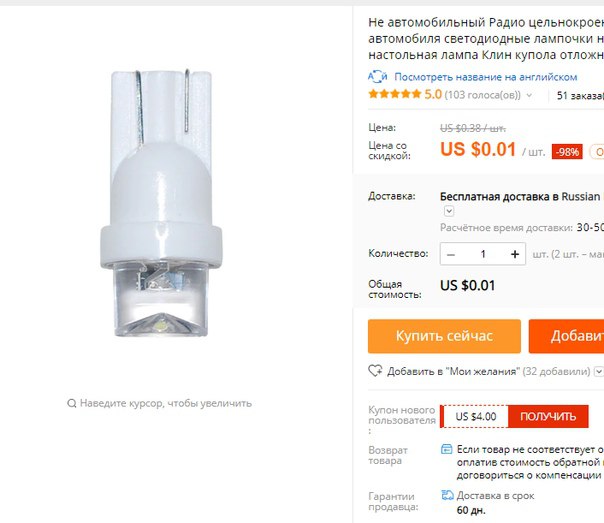
Task: Click the LED bulb product image
Action: 161,203
